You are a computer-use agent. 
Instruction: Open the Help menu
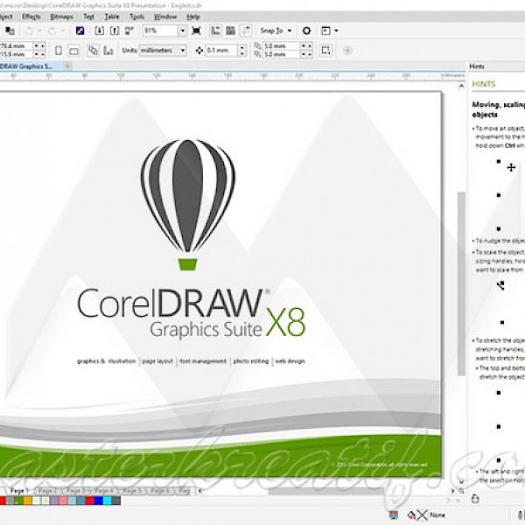(193, 17)
